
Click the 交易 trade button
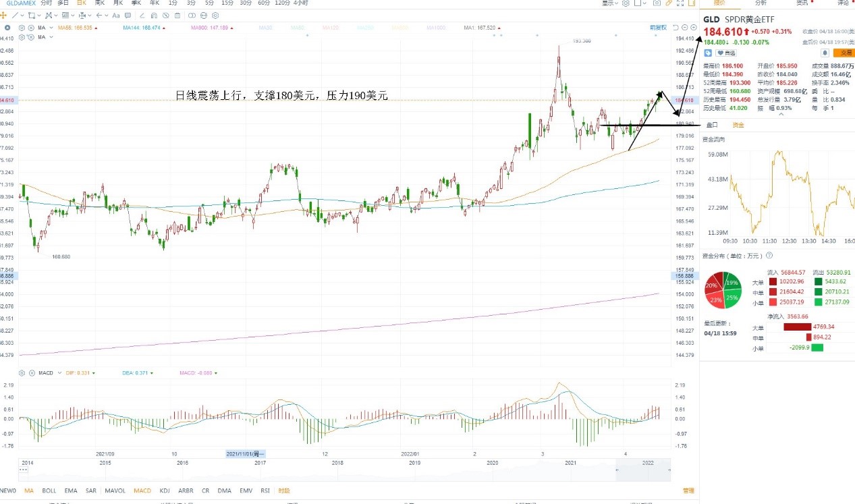[x=844, y=53]
